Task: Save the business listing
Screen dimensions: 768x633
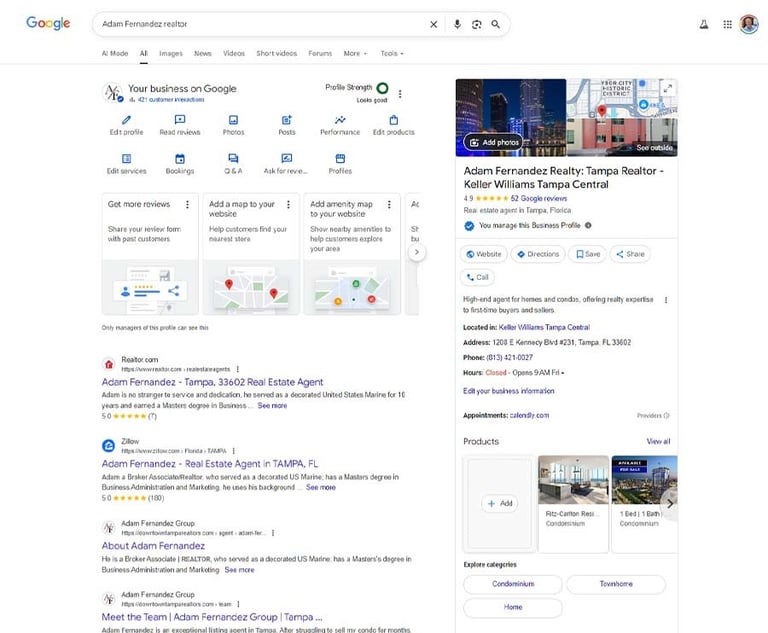Action: (588, 254)
